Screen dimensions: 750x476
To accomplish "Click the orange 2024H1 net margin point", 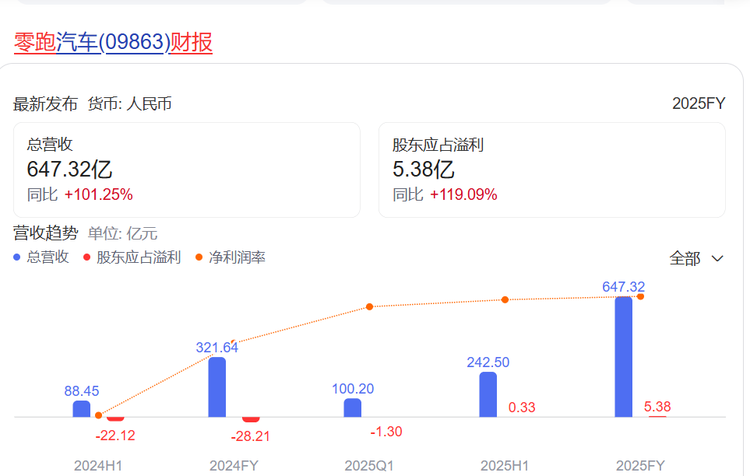I will coord(98,414).
